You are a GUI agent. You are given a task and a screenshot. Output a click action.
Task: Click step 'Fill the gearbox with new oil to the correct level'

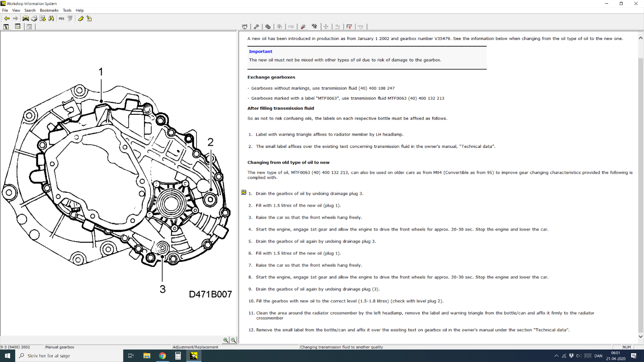(x=350, y=301)
